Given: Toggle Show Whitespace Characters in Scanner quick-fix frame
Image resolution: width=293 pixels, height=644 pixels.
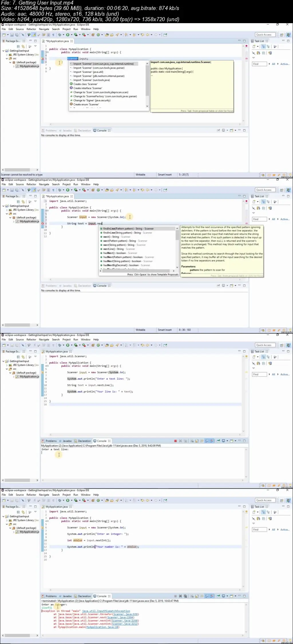Looking at the screenshot, I should point(53,35).
